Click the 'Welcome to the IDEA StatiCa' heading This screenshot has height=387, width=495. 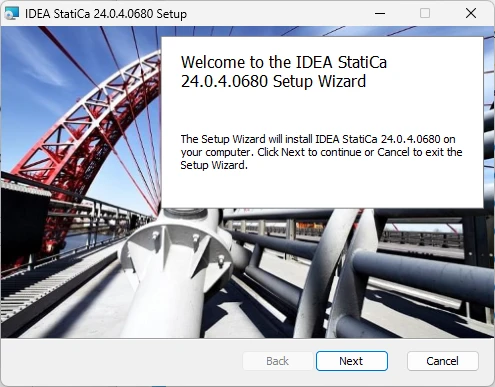click(x=284, y=62)
